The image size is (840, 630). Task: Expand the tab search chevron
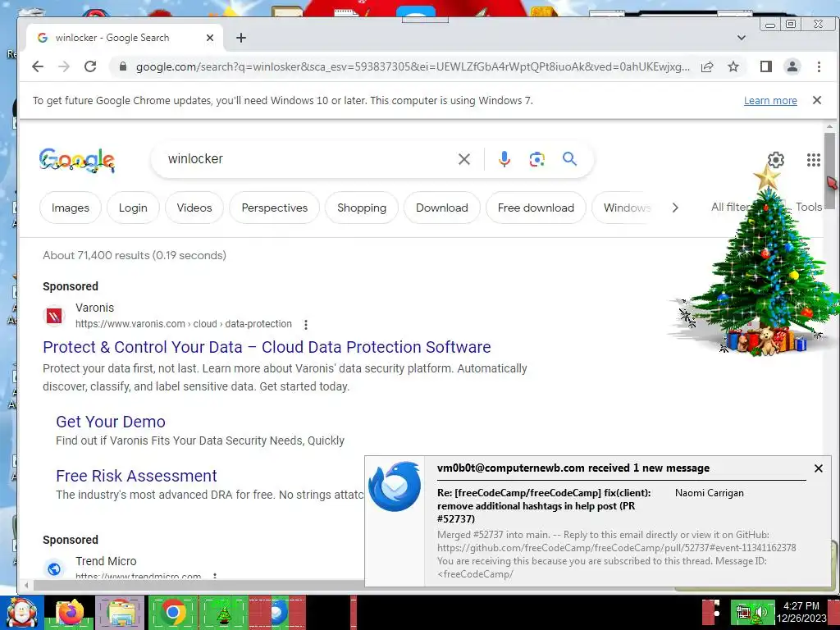(742, 38)
